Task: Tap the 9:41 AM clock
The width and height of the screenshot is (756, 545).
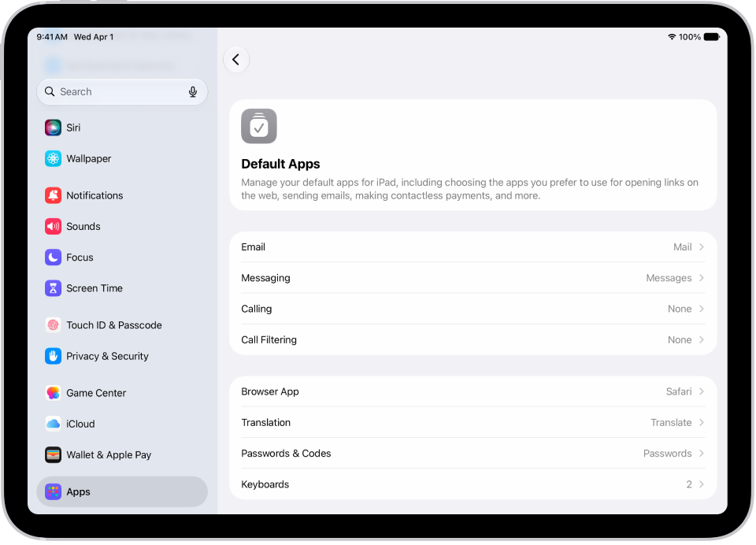Action: (52, 37)
